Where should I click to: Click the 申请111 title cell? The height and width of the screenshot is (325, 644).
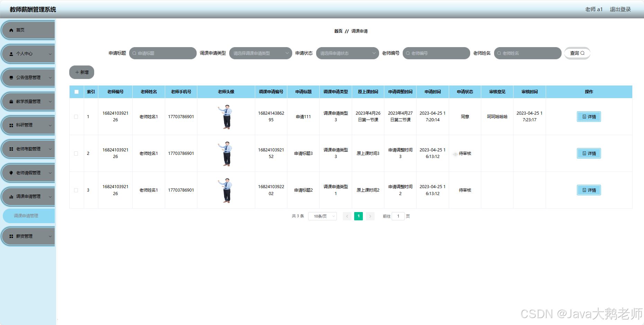point(303,117)
